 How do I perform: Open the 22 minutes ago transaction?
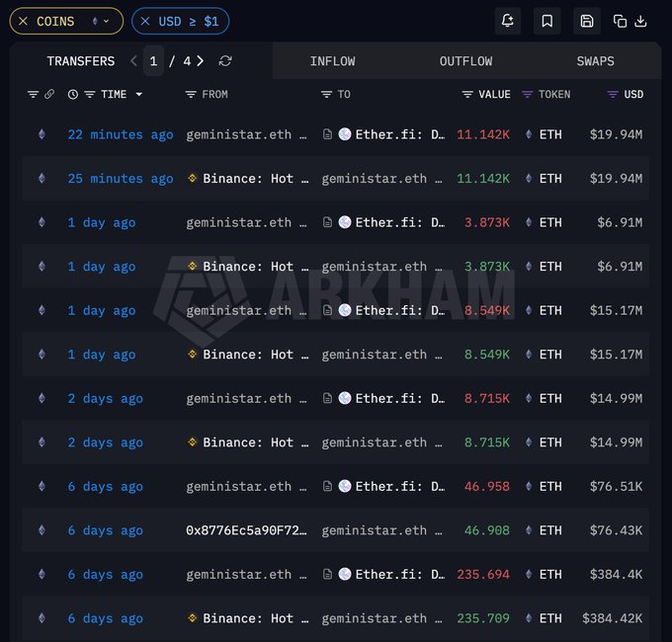[x=121, y=134]
